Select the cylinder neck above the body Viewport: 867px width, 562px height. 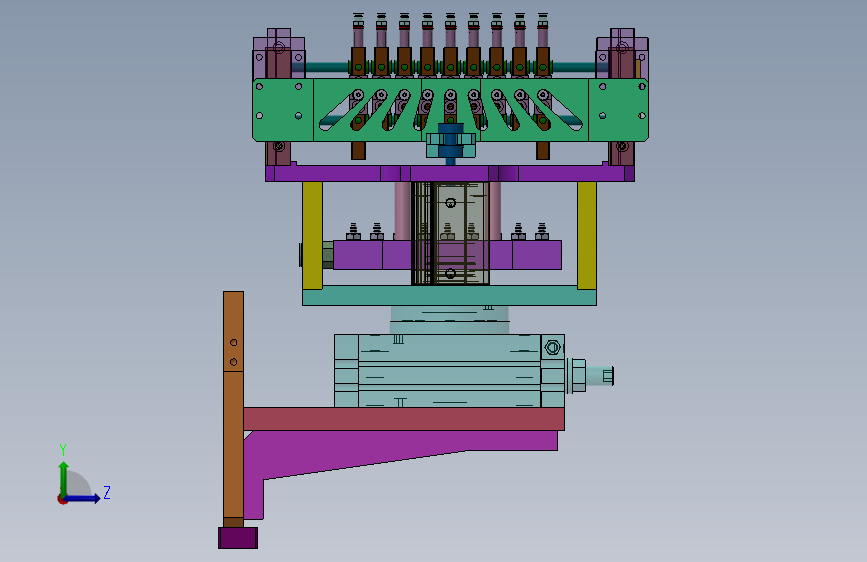(x=449, y=319)
